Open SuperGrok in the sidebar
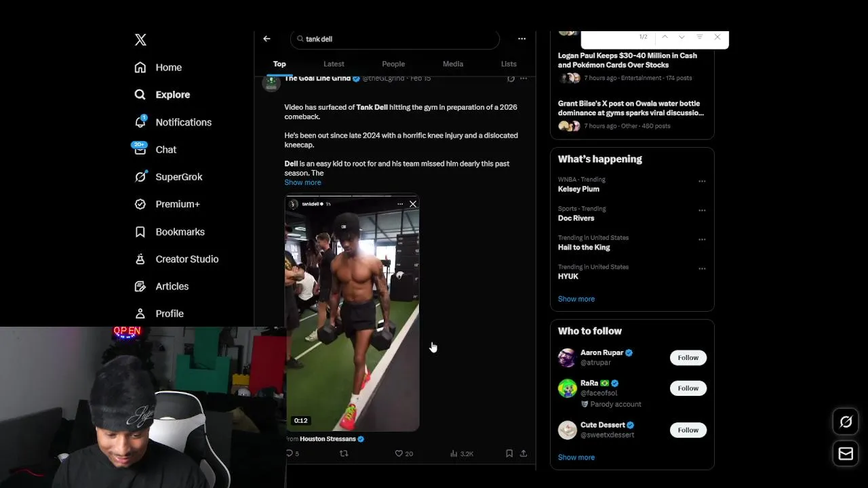The image size is (868, 488). tap(168, 176)
